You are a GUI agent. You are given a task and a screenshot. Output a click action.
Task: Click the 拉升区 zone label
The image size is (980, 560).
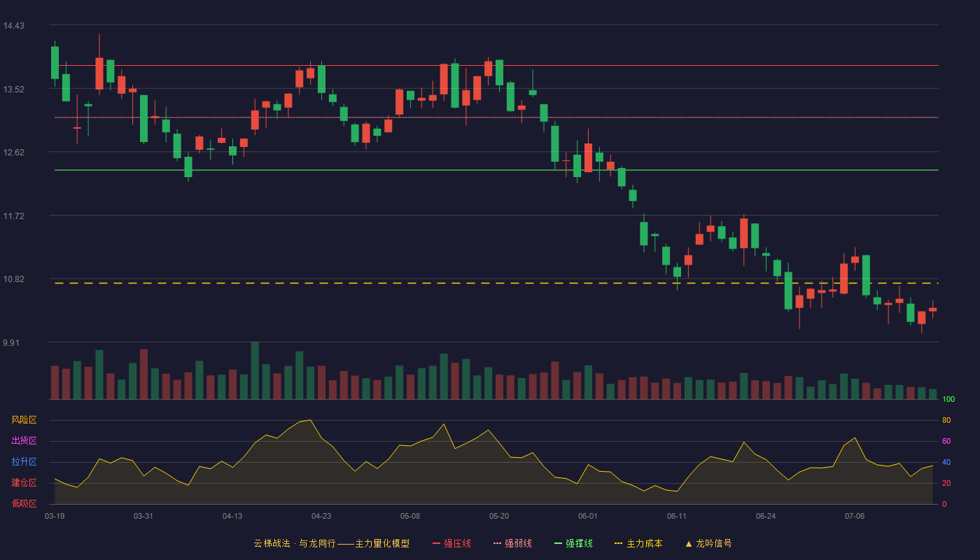click(24, 462)
